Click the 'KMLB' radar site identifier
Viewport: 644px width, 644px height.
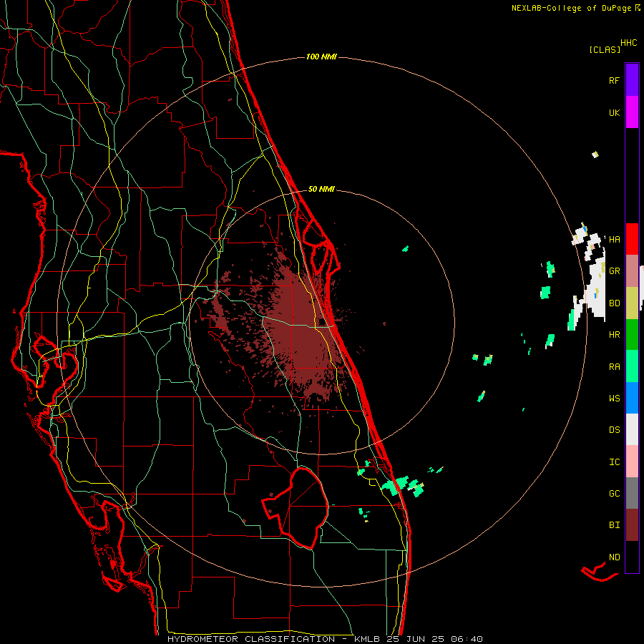[367, 639]
